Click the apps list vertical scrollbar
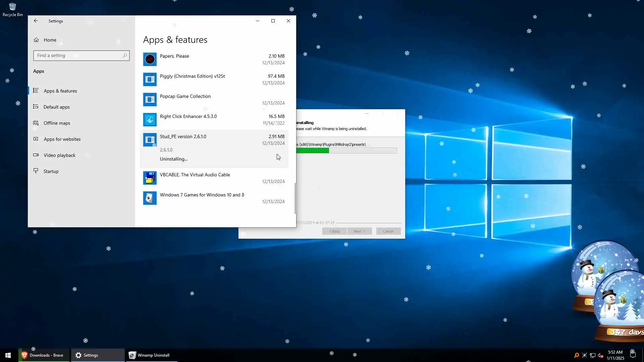Viewport: 644px width, 362px height. coord(295,198)
